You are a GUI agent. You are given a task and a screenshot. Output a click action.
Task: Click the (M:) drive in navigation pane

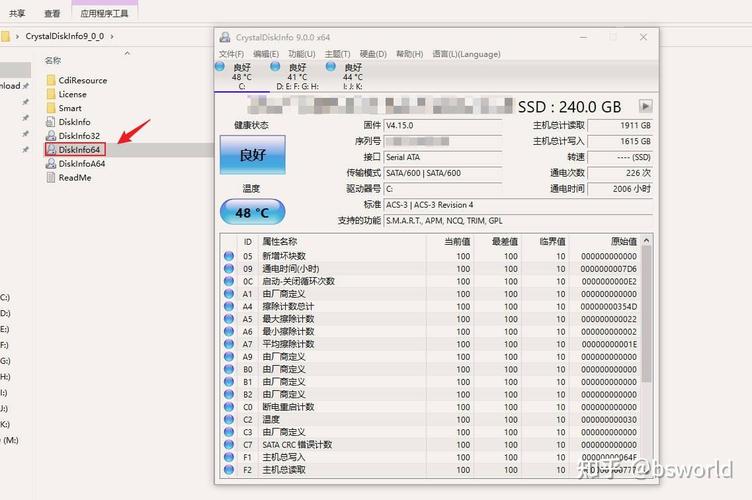[11, 440]
